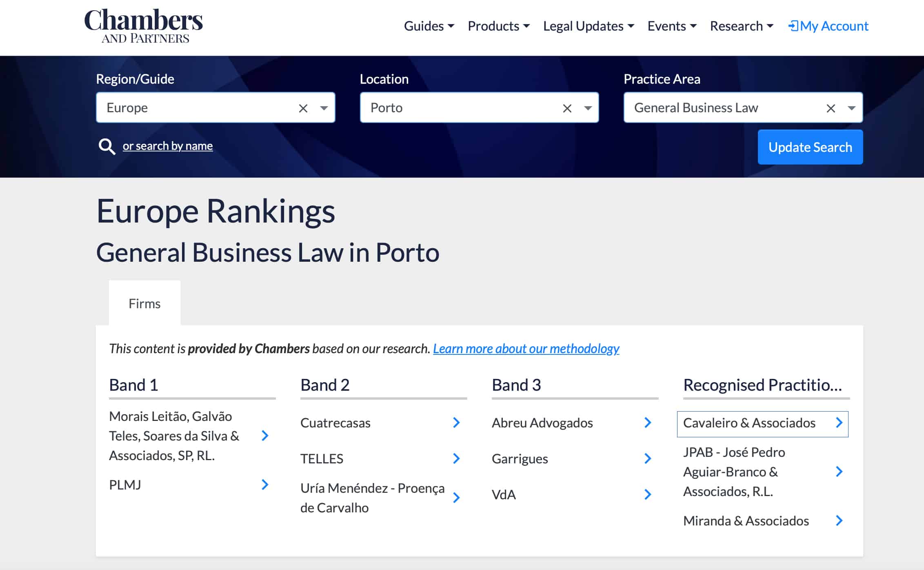Open the methodology learn more link
The height and width of the screenshot is (570, 924).
526,348
